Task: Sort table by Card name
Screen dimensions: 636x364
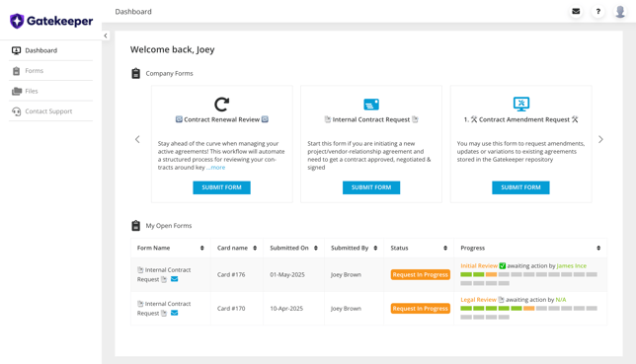Action: (x=255, y=248)
